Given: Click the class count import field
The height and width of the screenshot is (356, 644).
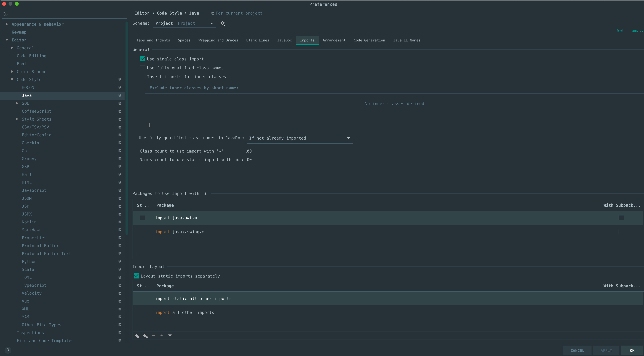Looking at the screenshot, I should (248, 151).
